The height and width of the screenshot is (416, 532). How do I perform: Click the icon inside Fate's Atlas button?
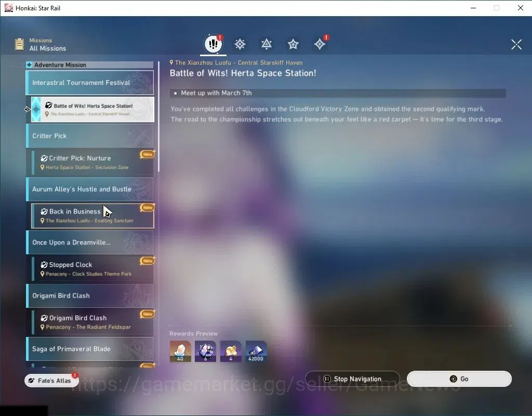pos(31,381)
